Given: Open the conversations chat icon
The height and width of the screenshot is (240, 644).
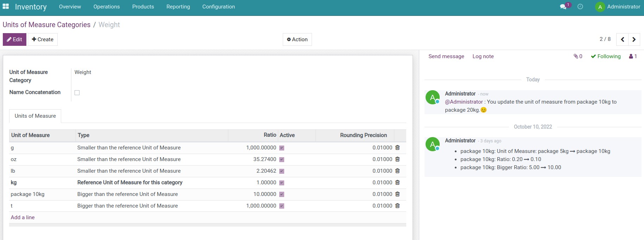Looking at the screenshot, I should click(563, 7).
